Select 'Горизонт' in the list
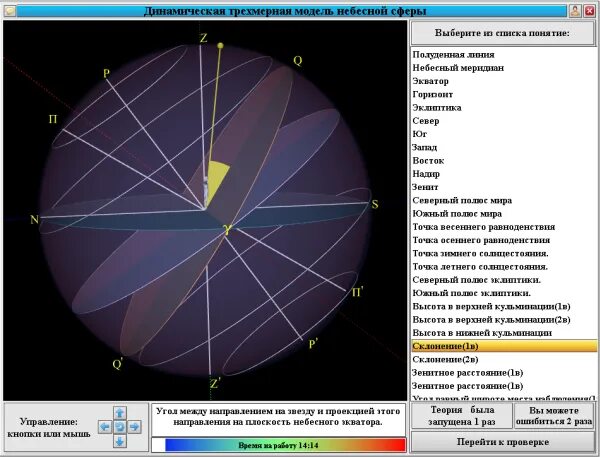 [x=504, y=95]
